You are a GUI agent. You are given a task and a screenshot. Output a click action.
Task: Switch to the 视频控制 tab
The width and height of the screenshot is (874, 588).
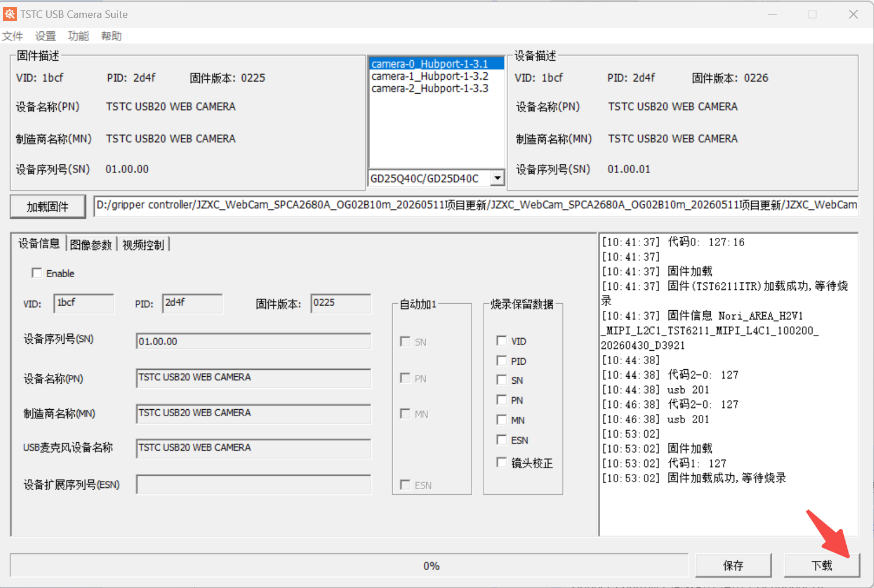[143, 245]
